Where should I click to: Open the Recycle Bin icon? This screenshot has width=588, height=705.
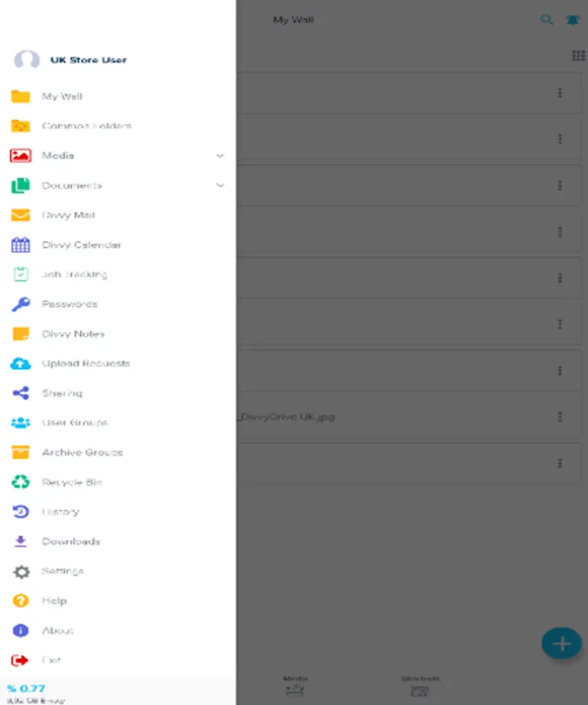tap(20, 482)
